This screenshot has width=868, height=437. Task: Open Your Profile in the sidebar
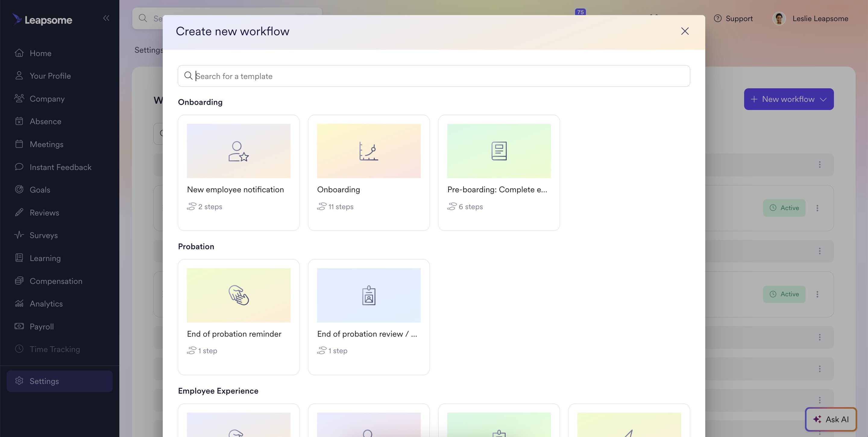(50, 76)
